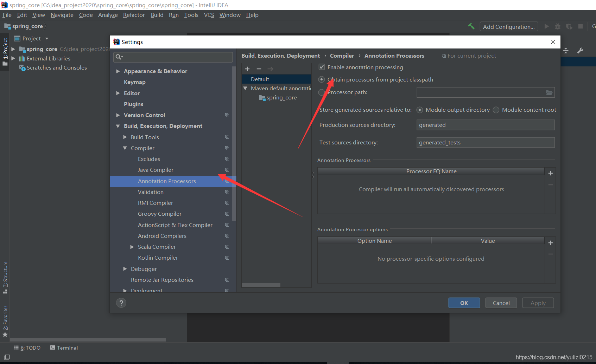This screenshot has width=596, height=364.
Task: Open the VCS menu
Action: pyautogui.click(x=209, y=15)
